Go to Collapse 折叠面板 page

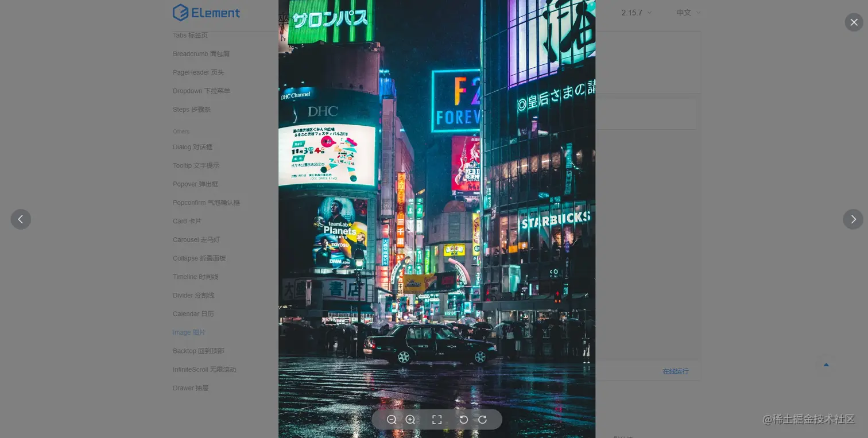click(x=200, y=258)
